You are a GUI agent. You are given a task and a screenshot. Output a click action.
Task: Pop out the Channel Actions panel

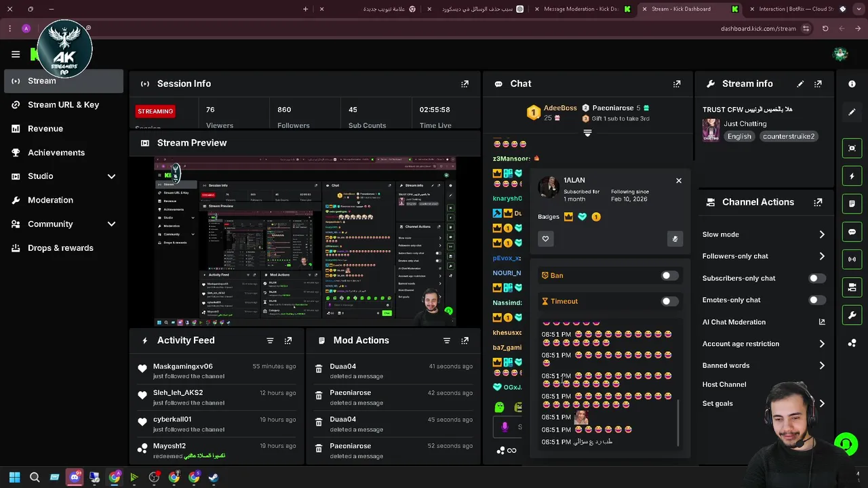[x=818, y=203]
